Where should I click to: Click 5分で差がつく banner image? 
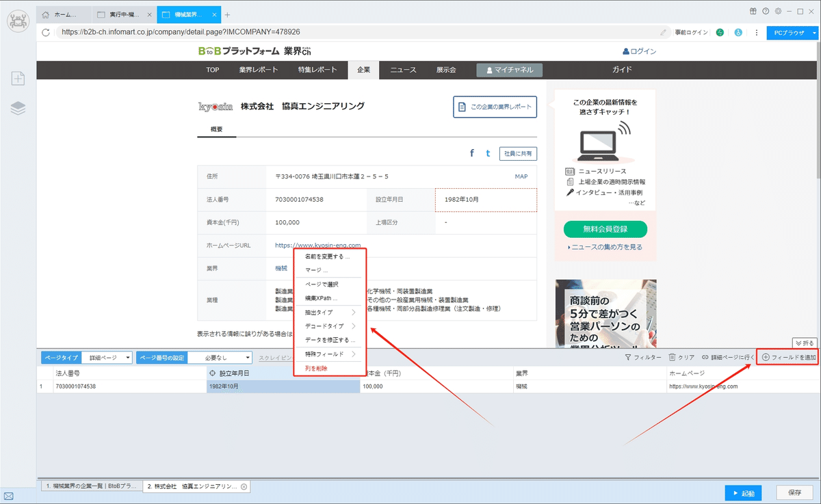[605, 313]
